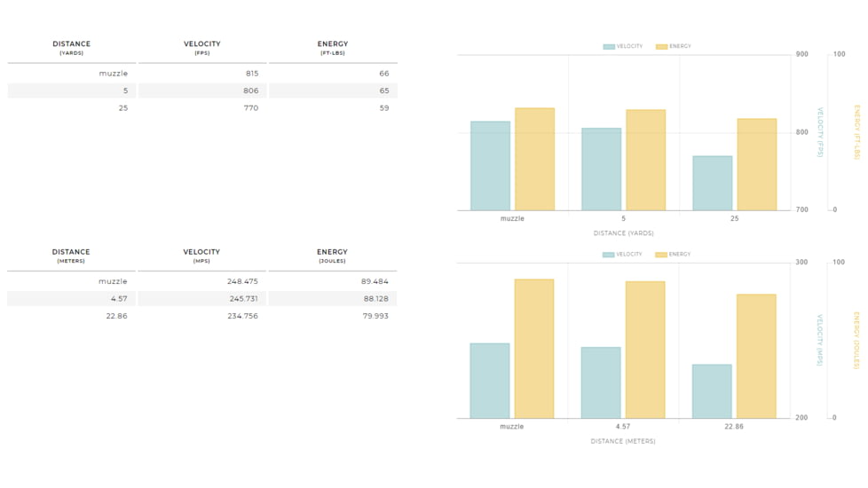Select the energy bar at 22.86 meters
This screenshot has height=488, width=868.
756,356
